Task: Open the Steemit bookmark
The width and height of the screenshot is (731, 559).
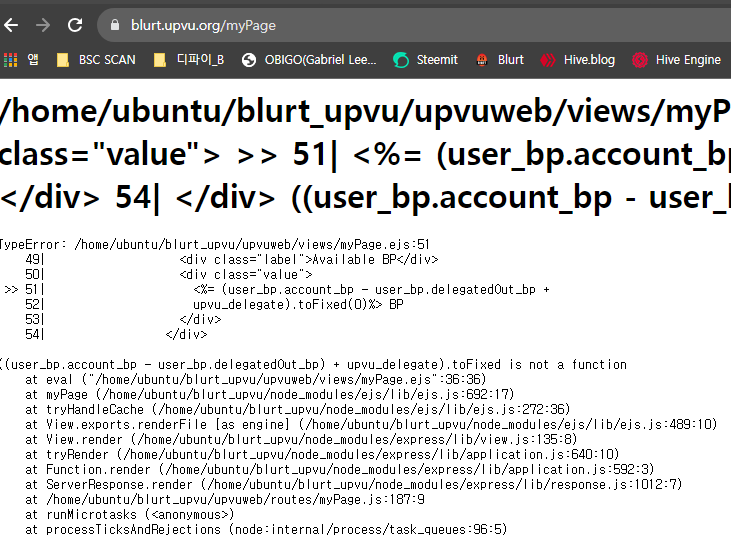Action: [426, 60]
